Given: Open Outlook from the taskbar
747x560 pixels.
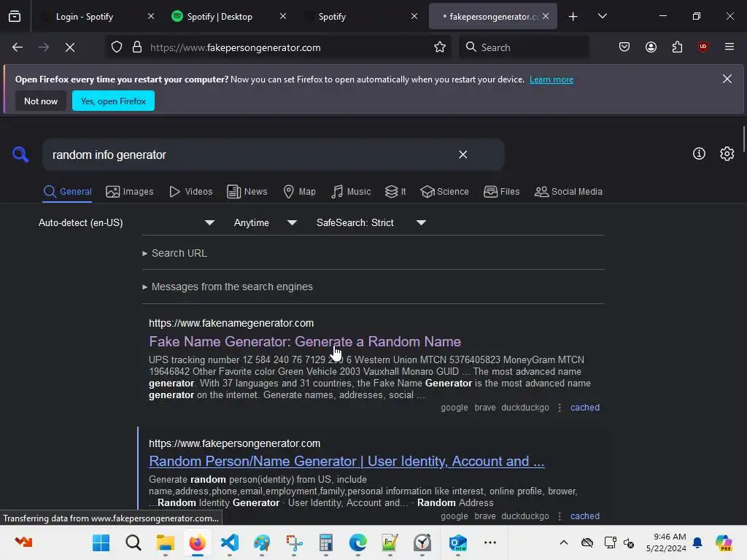Looking at the screenshot, I should click(x=458, y=542).
